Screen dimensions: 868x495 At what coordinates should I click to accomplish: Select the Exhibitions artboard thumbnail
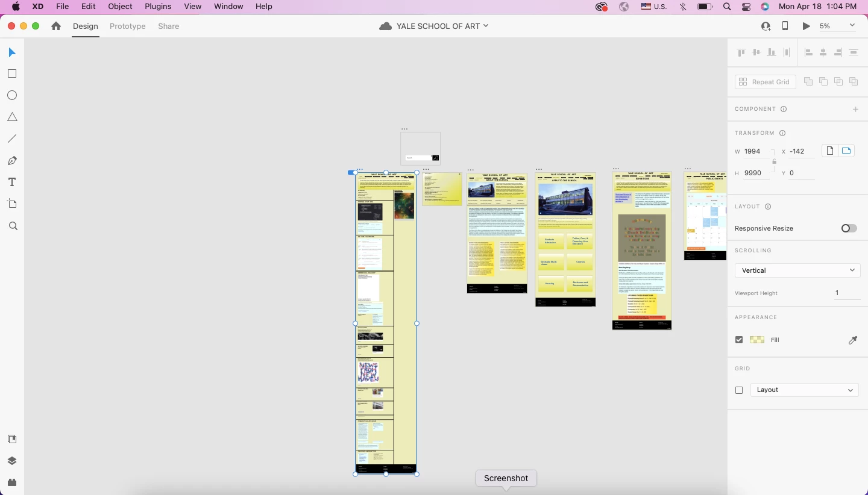[642, 251]
